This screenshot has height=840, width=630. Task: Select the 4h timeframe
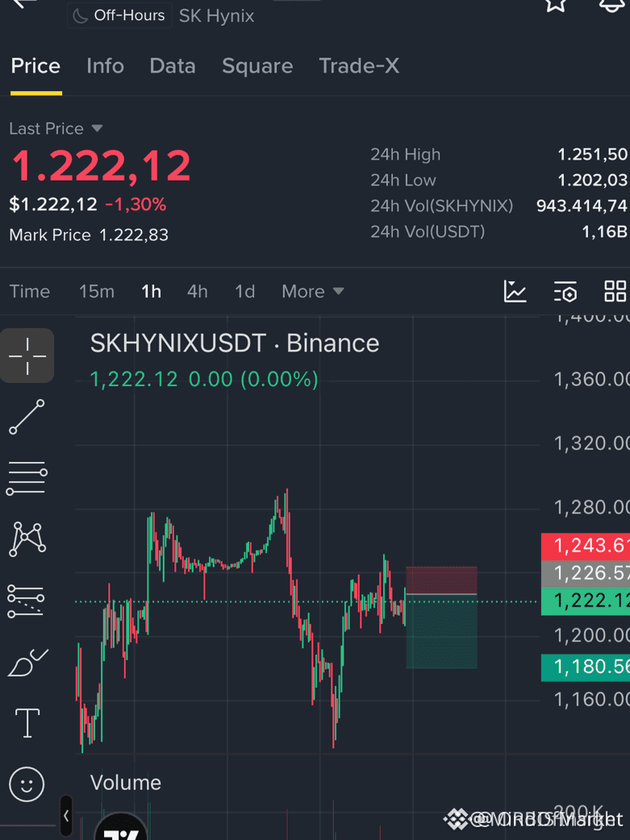pos(198,292)
